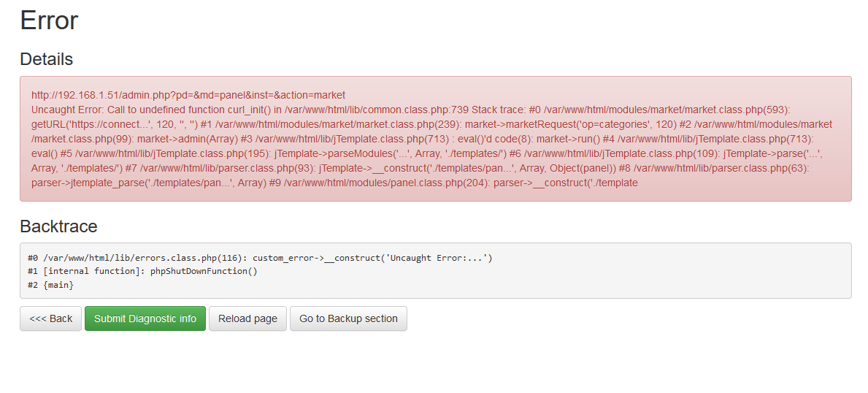
Task: Click the admin.php URL in the error box
Action: coord(188,95)
